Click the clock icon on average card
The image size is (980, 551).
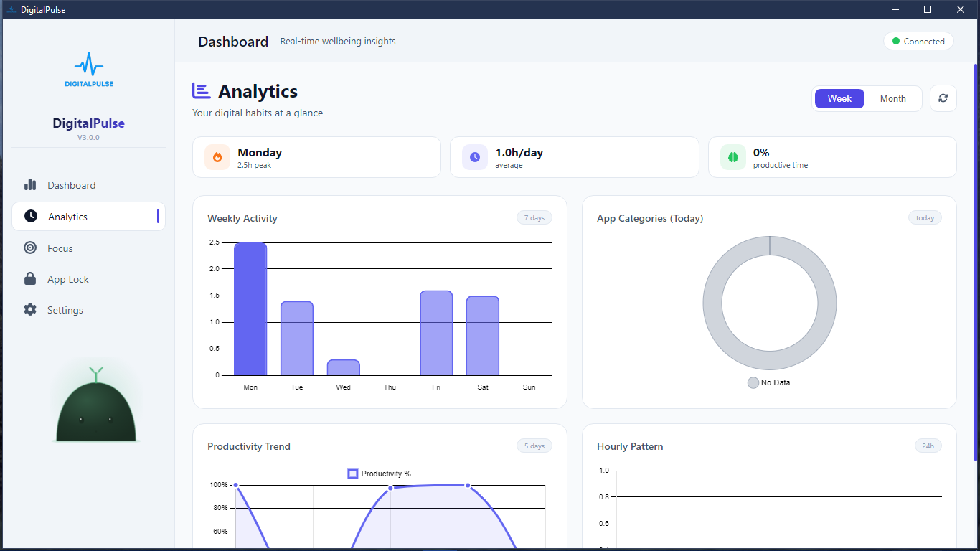[x=475, y=157]
